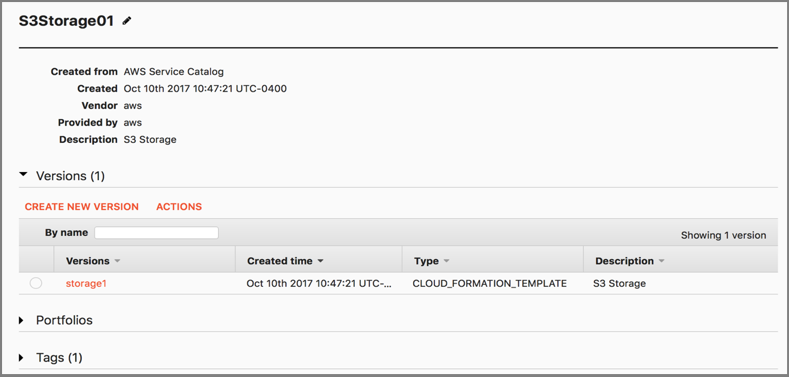The image size is (789, 377).
Task: Open the ACTIONS menu
Action: pyautogui.click(x=179, y=207)
